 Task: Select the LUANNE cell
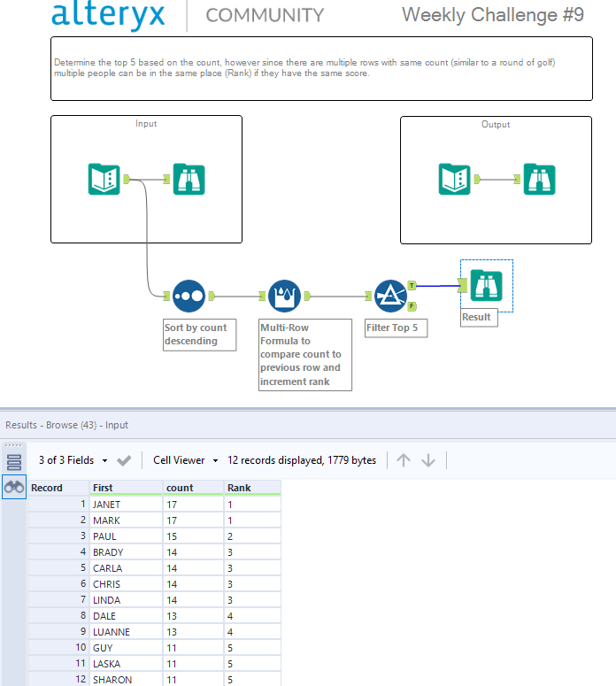126,632
